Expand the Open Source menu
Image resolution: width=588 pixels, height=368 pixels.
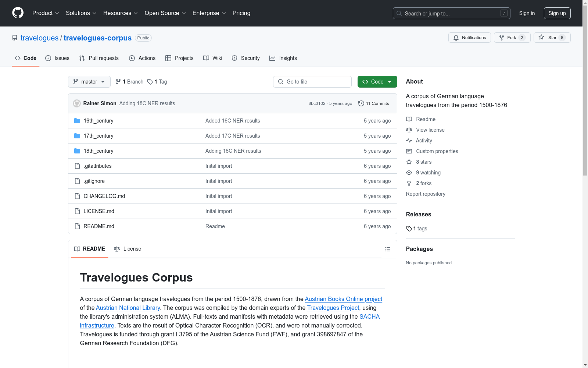(165, 13)
